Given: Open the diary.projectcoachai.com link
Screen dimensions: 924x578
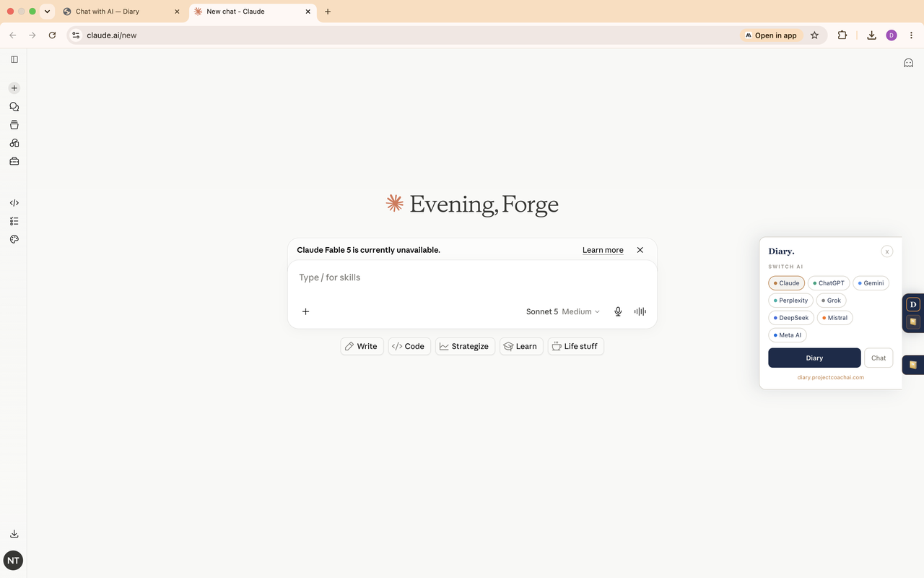Looking at the screenshot, I should tap(830, 377).
